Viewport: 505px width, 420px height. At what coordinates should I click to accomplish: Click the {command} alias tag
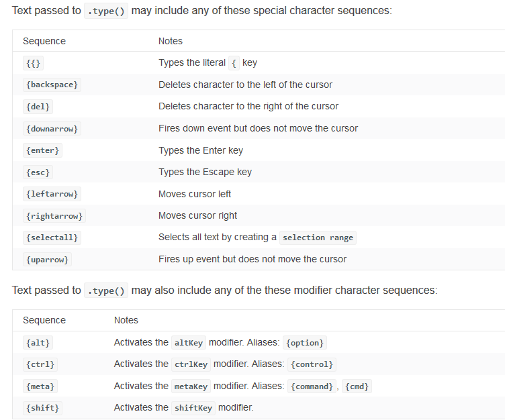312,386
